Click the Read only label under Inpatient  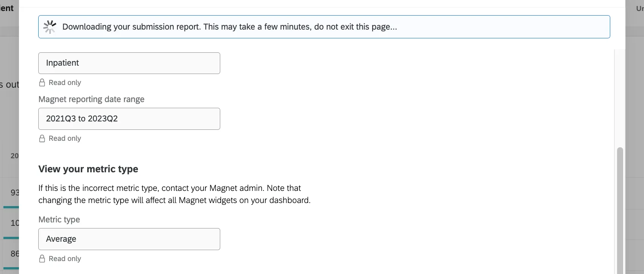(x=65, y=83)
